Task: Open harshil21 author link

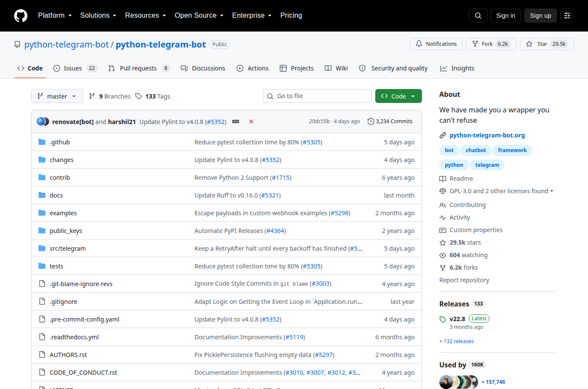Action: point(122,122)
